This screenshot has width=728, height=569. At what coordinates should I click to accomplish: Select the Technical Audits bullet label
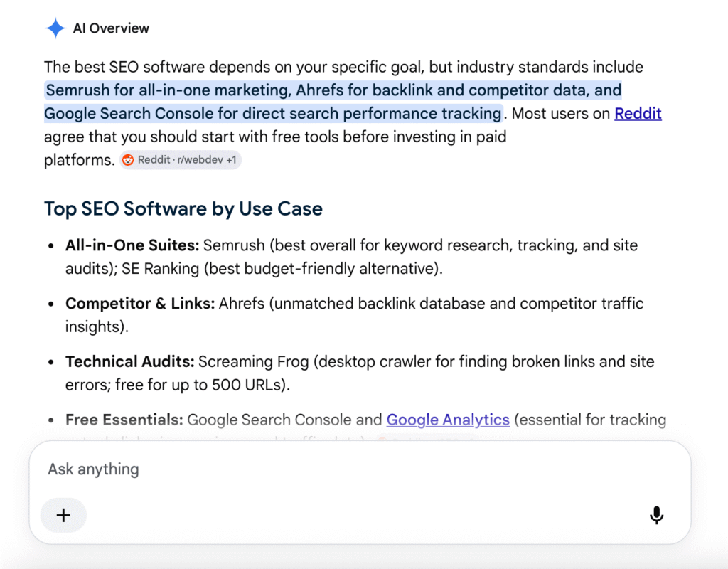[x=129, y=361]
